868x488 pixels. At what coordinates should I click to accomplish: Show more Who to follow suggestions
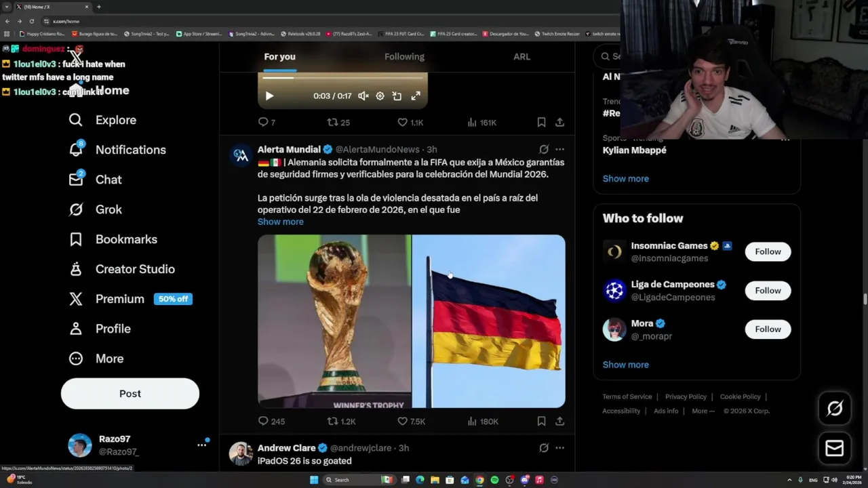pos(626,365)
